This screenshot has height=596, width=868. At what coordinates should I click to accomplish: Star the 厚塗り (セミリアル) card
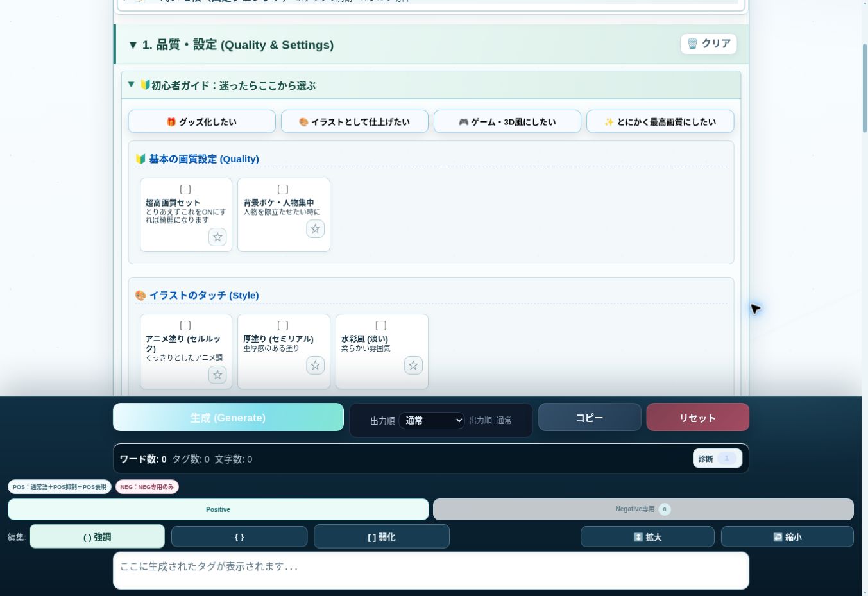[315, 365]
